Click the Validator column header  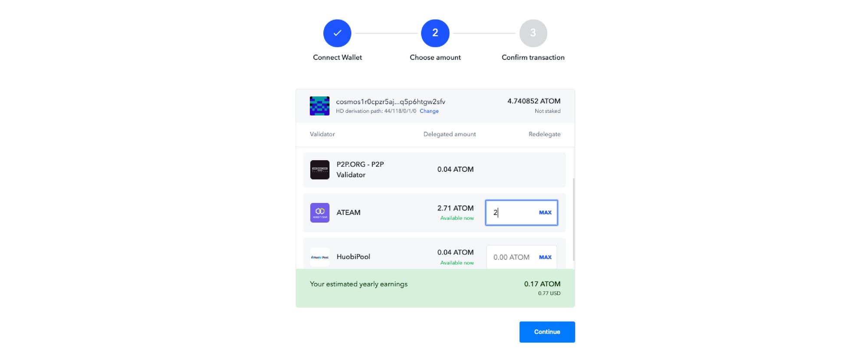322,134
